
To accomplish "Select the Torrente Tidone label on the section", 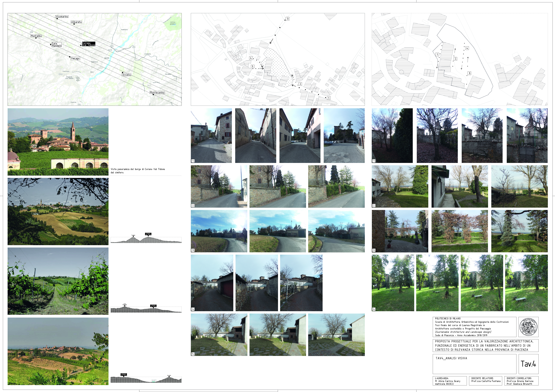I will [154, 380].
